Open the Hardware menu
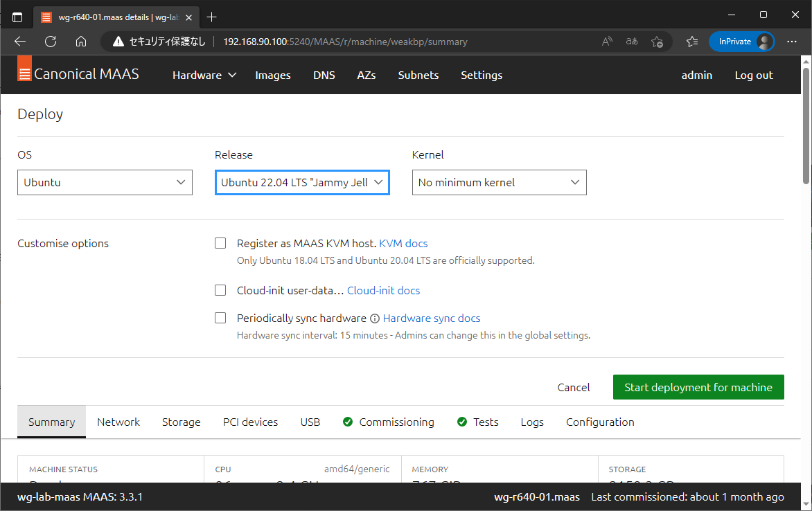This screenshot has width=812, height=511. click(x=204, y=75)
